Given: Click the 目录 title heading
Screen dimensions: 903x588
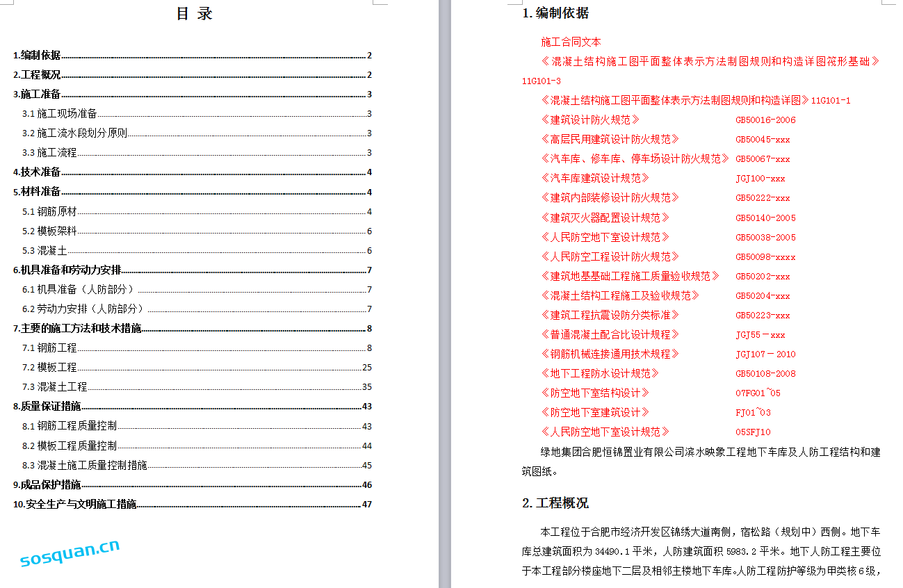Looking at the screenshot, I should tap(195, 14).
